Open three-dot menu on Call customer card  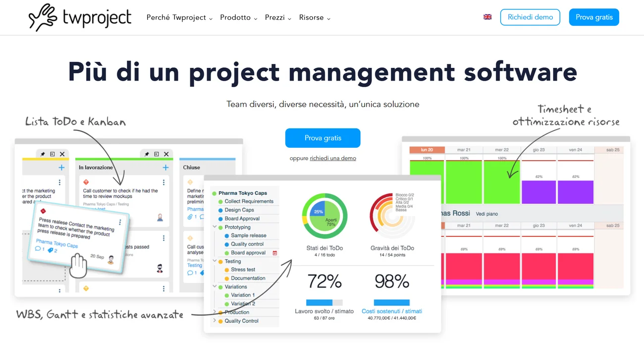(164, 182)
